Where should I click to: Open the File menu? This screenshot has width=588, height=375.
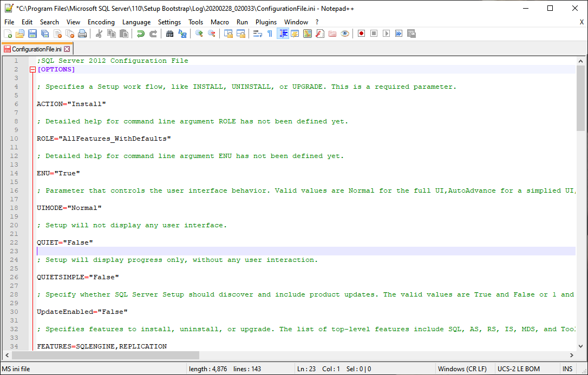(x=9, y=22)
